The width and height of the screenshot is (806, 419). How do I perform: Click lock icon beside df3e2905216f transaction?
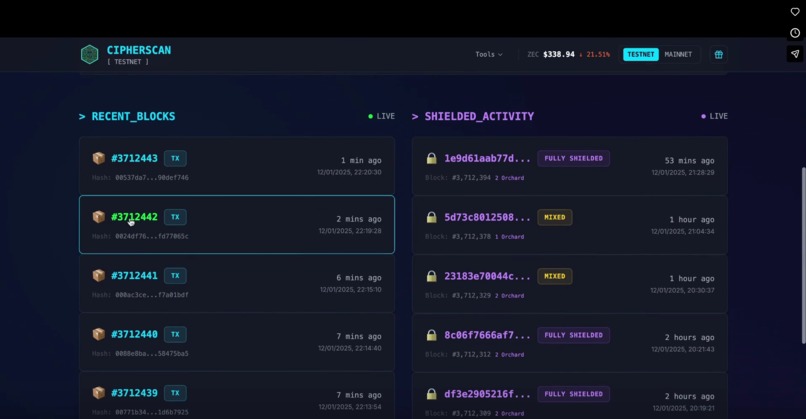[432, 394]
